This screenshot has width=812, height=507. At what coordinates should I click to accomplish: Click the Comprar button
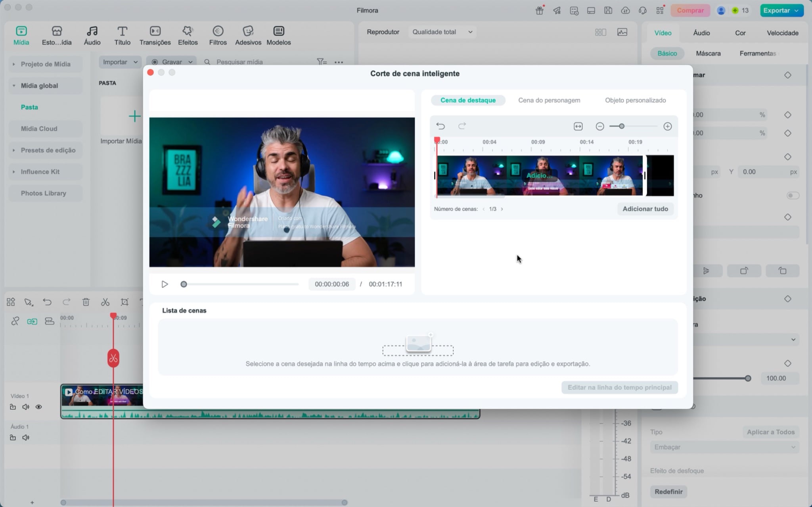tap(690, 11)
